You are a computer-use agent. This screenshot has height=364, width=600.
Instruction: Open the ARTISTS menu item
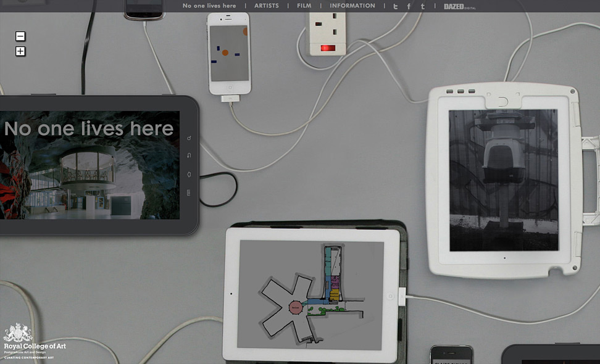(267, 6)
